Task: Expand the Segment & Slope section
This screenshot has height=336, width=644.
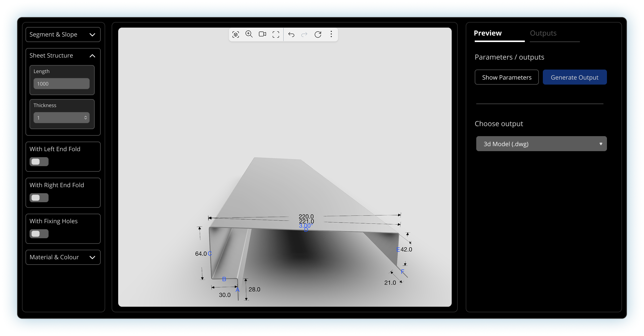Action: coord(63,35)
